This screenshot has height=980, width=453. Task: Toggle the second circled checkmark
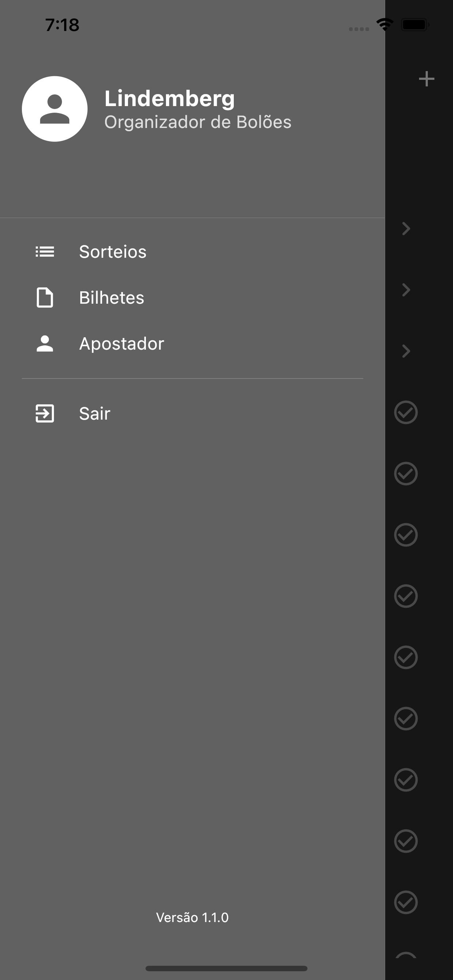point(406,474)
